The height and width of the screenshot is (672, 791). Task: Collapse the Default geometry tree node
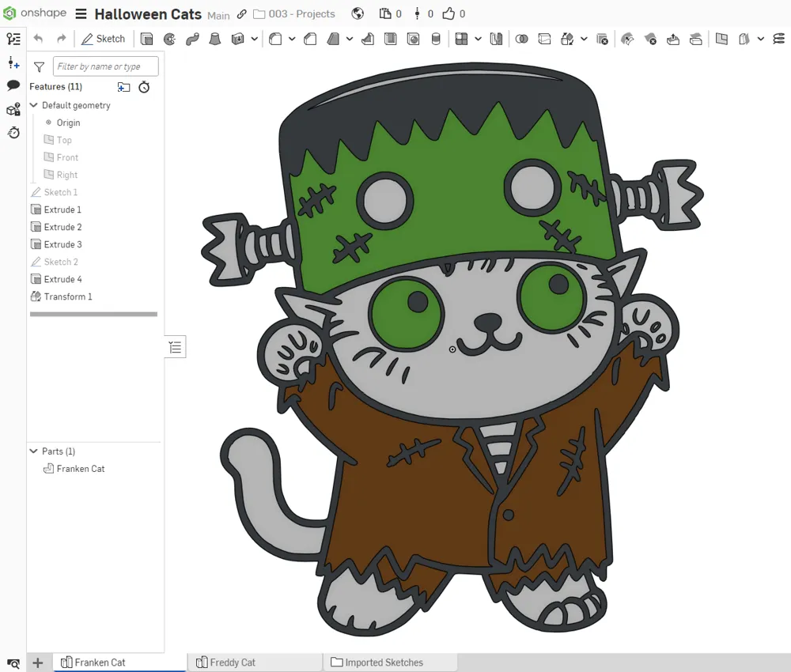34,104
